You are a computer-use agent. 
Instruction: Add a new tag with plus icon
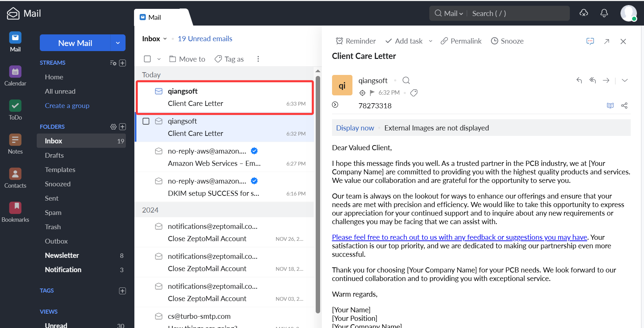(122, 291)
